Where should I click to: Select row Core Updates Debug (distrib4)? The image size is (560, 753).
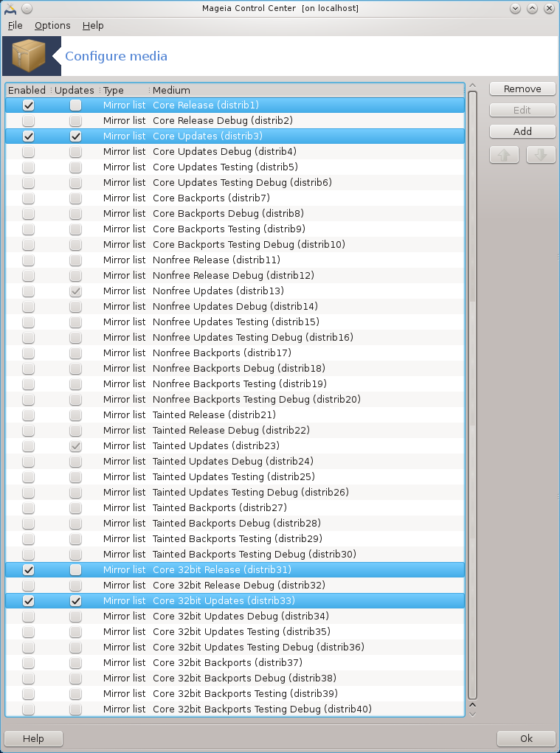pos(235,152)
